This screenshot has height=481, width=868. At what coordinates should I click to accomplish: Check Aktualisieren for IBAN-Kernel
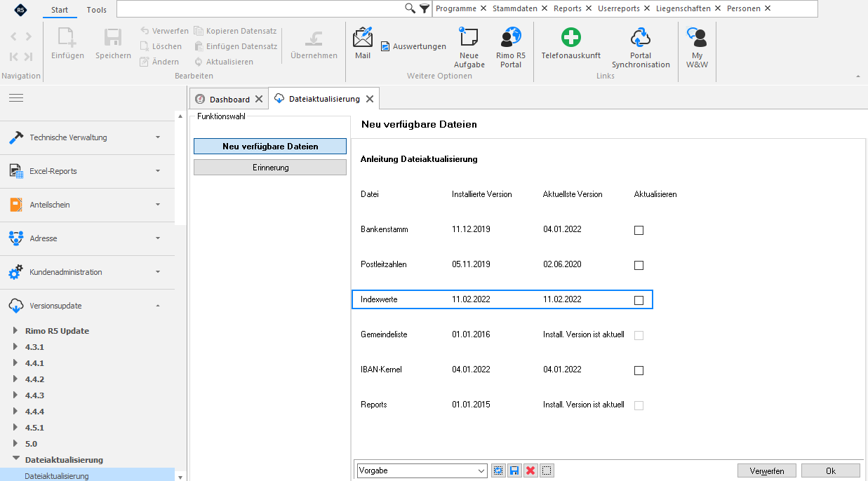pyautogui.click(x=639, y=370)
